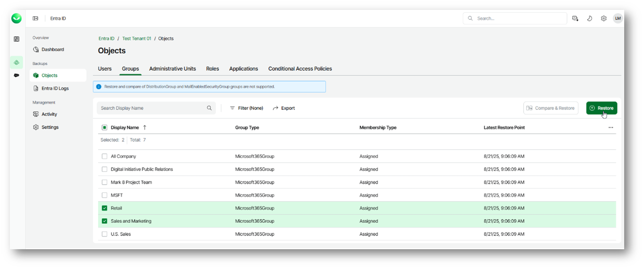Open the notifications icon beside search
Viewport: 644px width, 269px height.
pos(575,18)
